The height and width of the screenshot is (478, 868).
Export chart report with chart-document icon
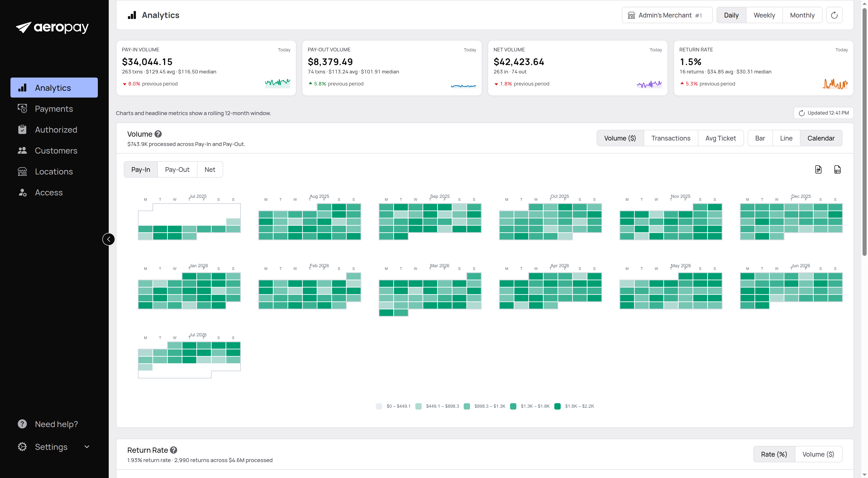pyautogui.click(x=818, y=169)
